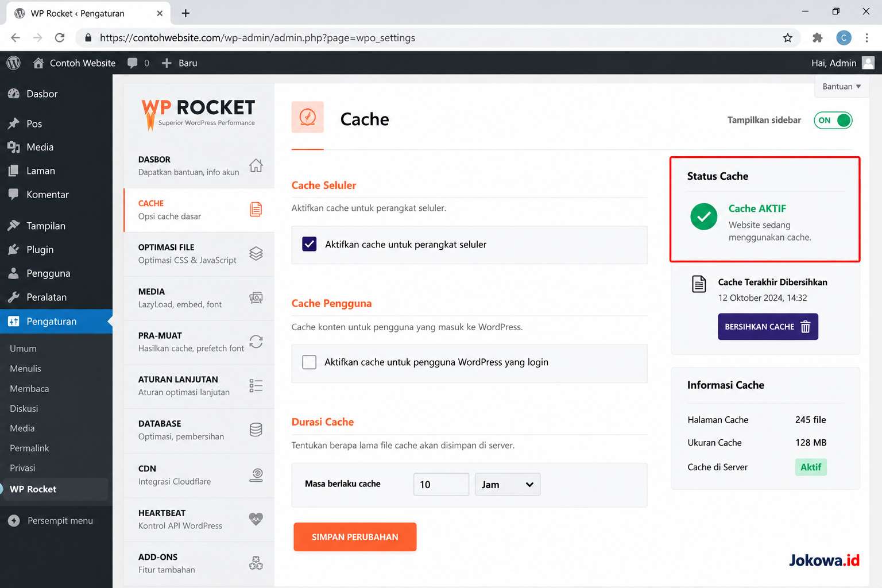Open the Heartbeat heart icon
This screenshot has width=882, height=588.
[256, 519]
